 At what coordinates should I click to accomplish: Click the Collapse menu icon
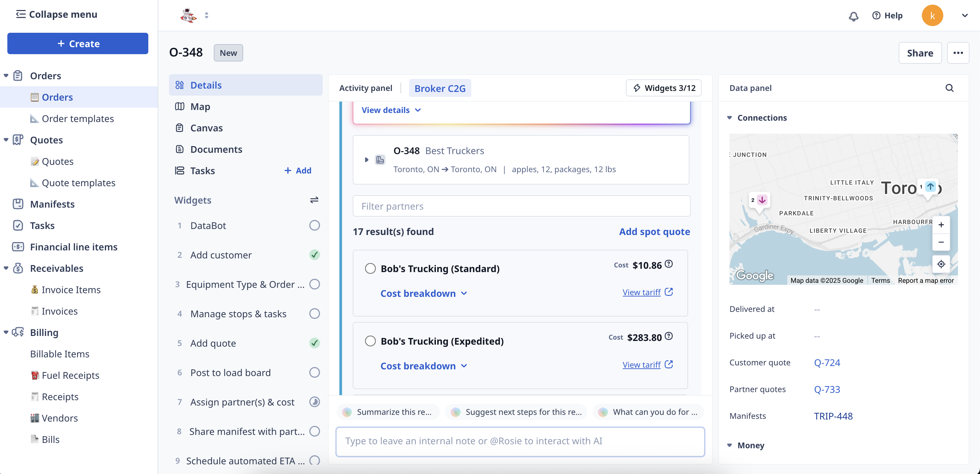click(21, 14)
